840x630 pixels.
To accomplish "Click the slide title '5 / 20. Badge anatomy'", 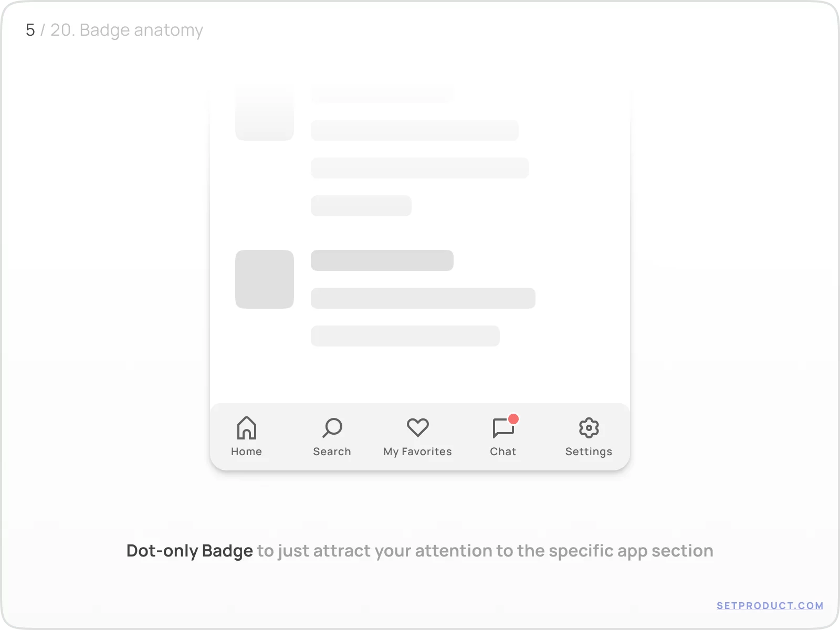I will click(113, 30).
